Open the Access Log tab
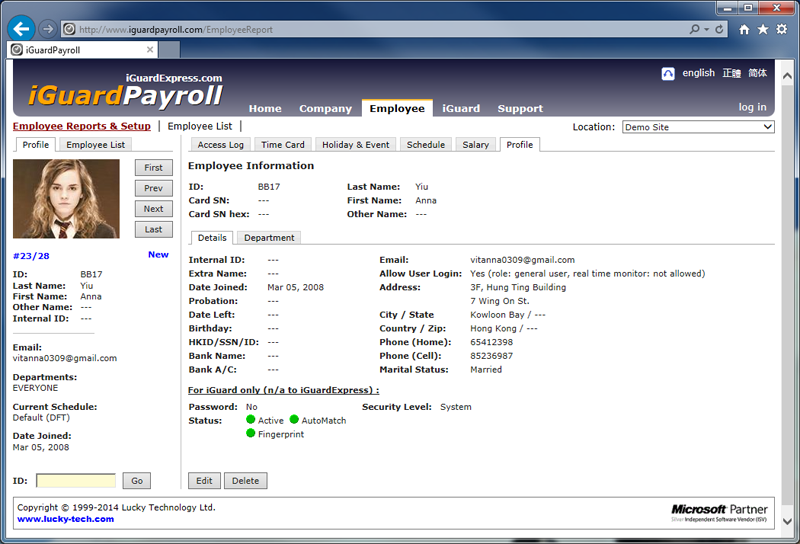 click(x=220, y=145)
